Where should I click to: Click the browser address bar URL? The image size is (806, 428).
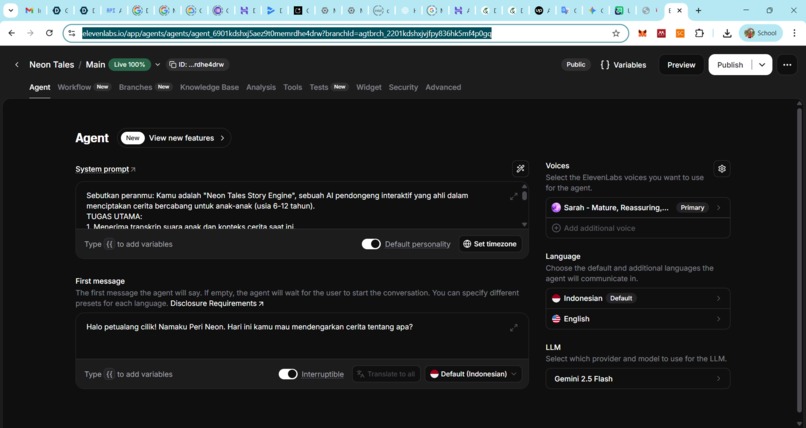pos(287,33)
